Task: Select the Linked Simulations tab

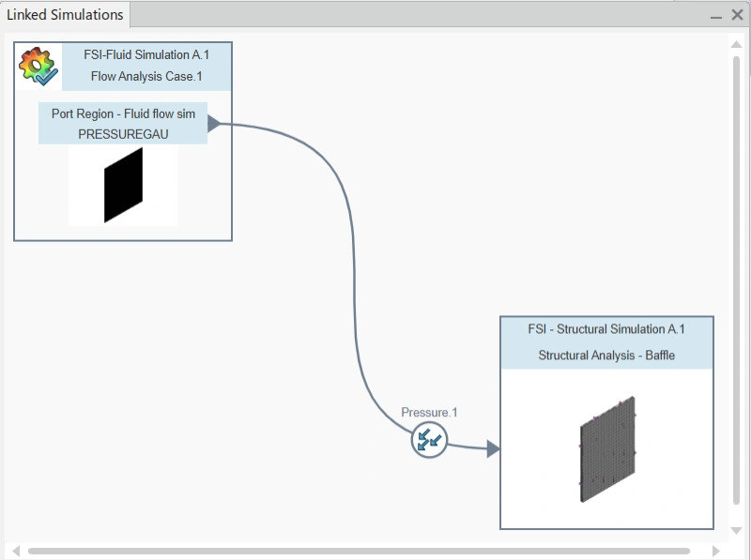Action: coord(65,15)
